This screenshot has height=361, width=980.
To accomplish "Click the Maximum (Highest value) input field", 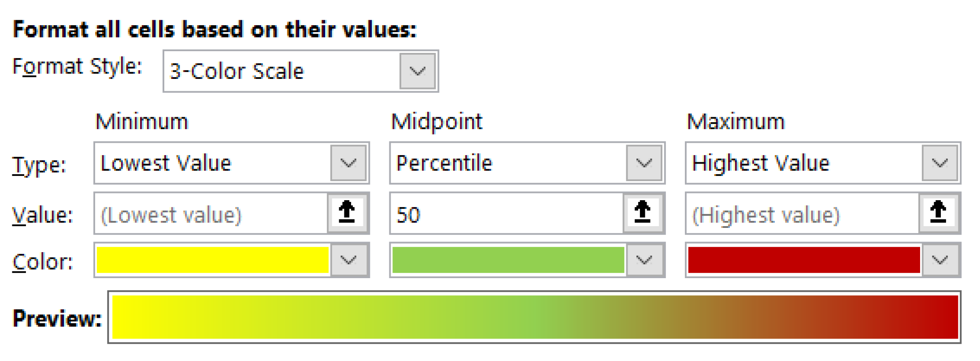I will coord(802,214).
